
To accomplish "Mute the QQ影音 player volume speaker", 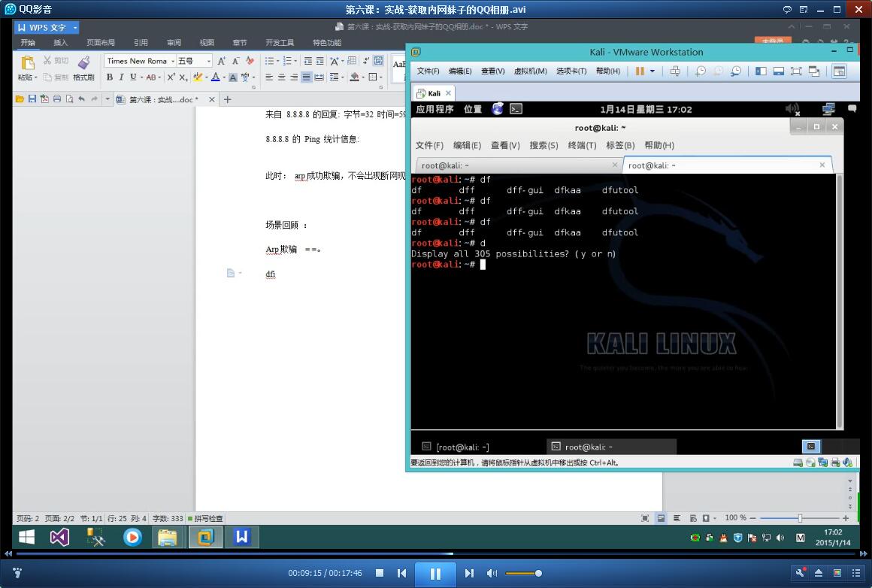I will point(492,573).
